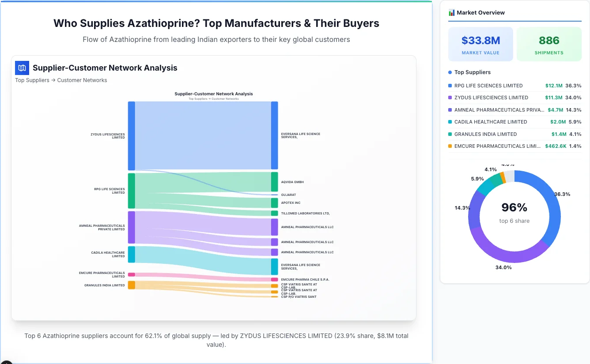
Task: Click the $33.8M Market Value card
Action: [480, 44]
